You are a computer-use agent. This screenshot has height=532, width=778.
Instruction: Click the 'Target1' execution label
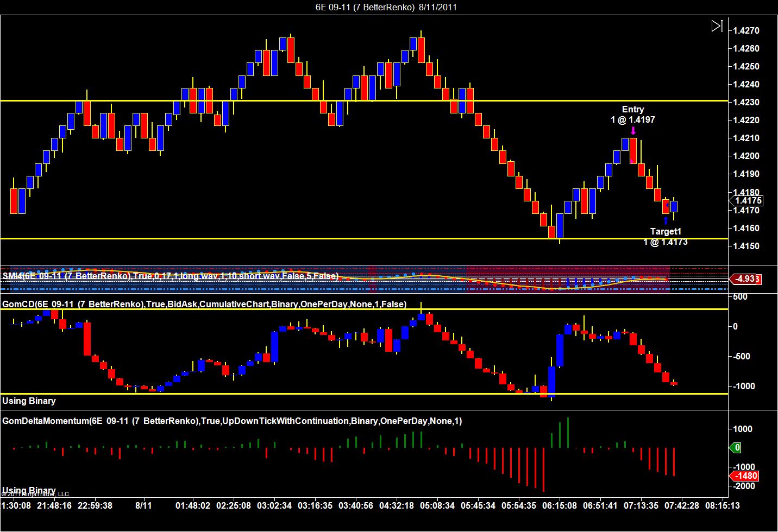pyautogui.click(x=666, y=231)
